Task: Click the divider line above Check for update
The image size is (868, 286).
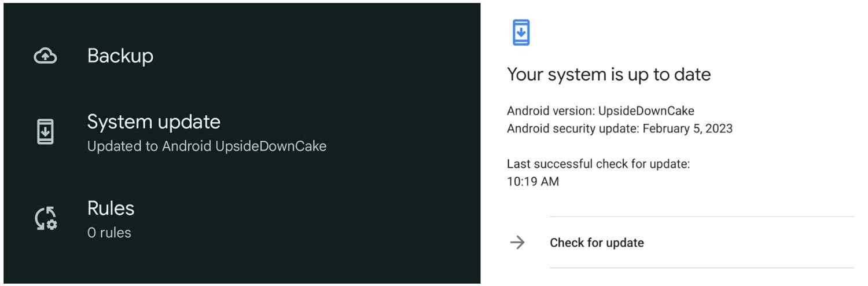Action: coord(701,217)
